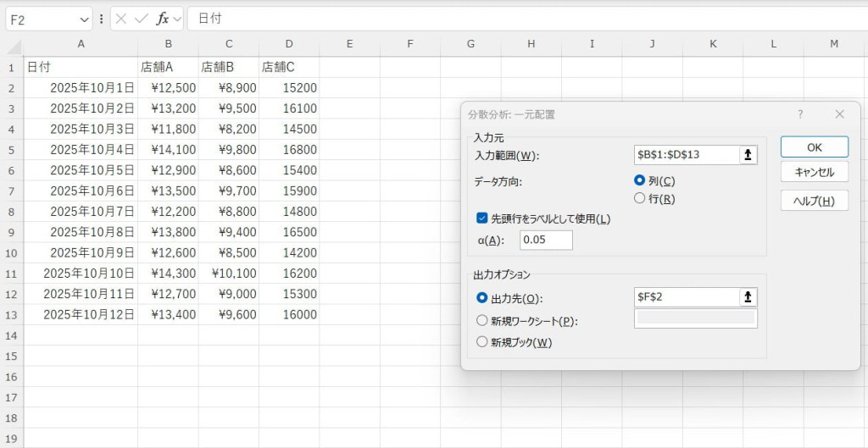Collapse dialog via 入力範囲 range selector icon
This screenshot has width=868, height=448.
(748, 155)
